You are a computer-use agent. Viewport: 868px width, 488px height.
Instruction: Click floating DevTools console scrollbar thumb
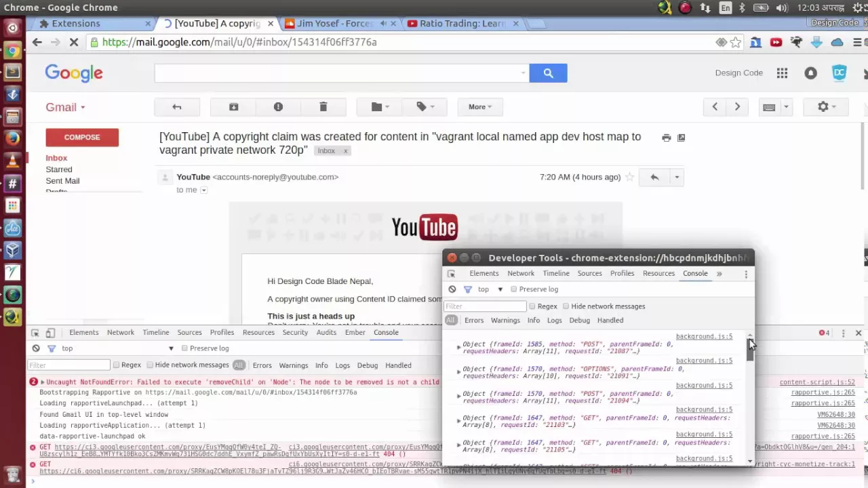[750, 349]
